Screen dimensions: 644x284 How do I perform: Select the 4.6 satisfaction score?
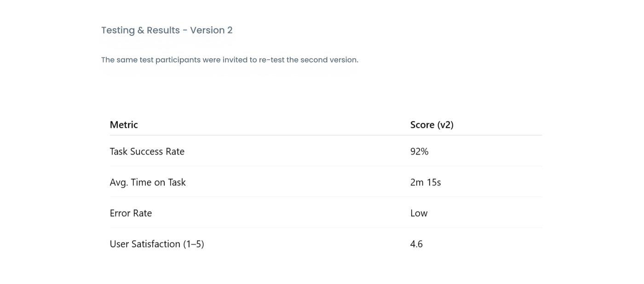click(416, 244)
